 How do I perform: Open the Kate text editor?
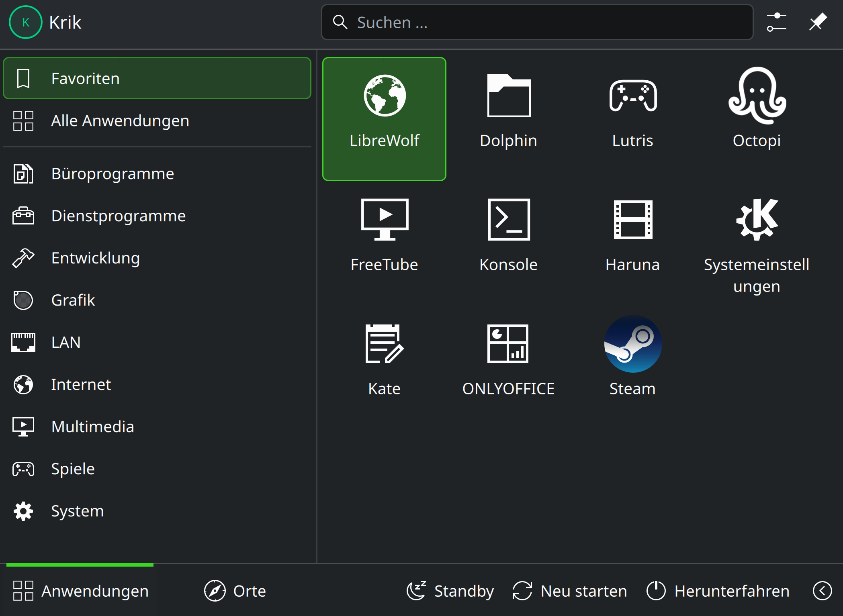click(x=384, y=359)
